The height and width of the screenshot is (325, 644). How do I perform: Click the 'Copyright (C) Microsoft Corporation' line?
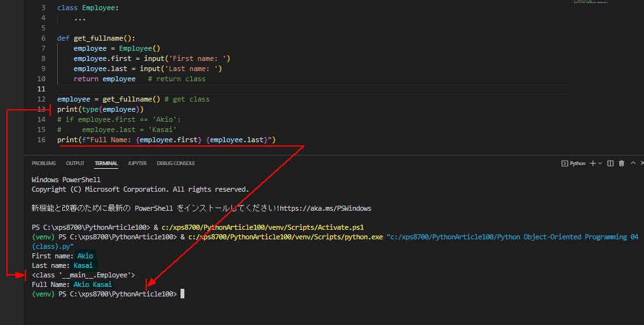(x=140, y=189)
